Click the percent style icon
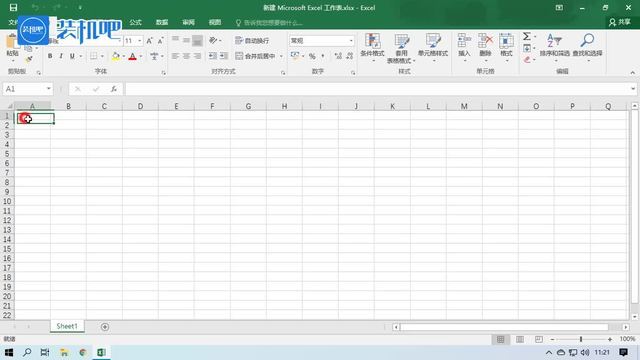This screenshot has height=360, width=640. coord(312,56)
